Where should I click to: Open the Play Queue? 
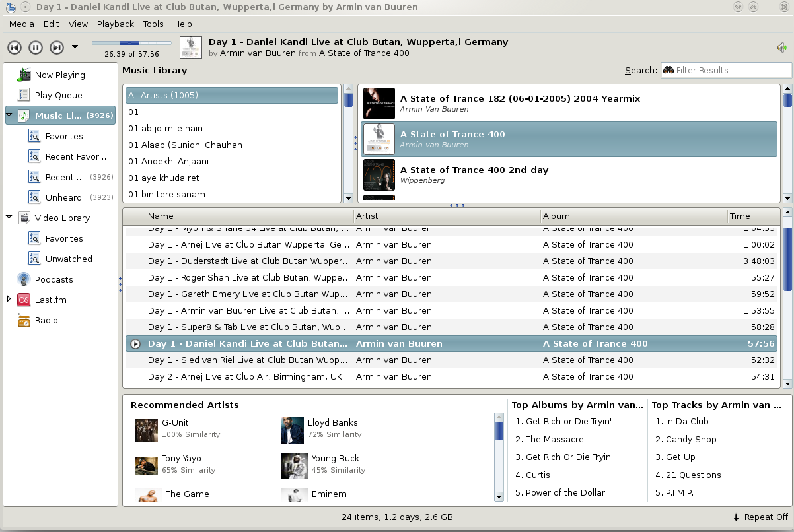pyautogui.click(x=59, y=95)
